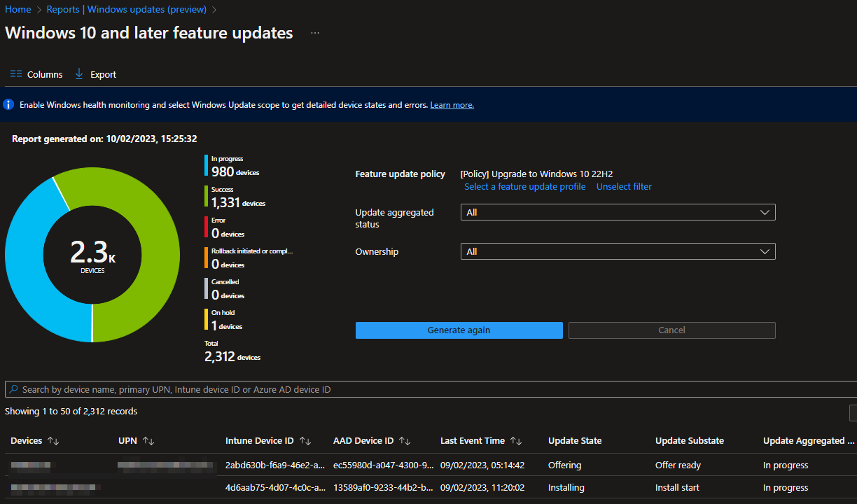Sort by UPN column arrows

point(148,441)
